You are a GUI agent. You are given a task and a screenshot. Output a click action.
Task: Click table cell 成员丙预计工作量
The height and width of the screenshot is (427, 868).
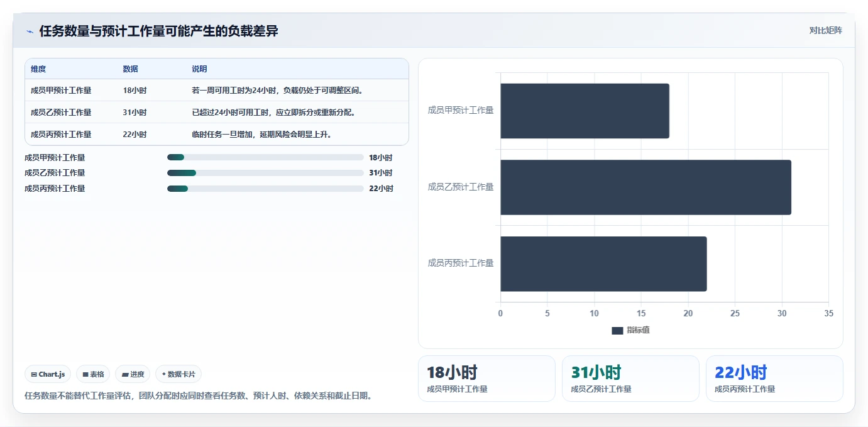click(x=61, y=135)
